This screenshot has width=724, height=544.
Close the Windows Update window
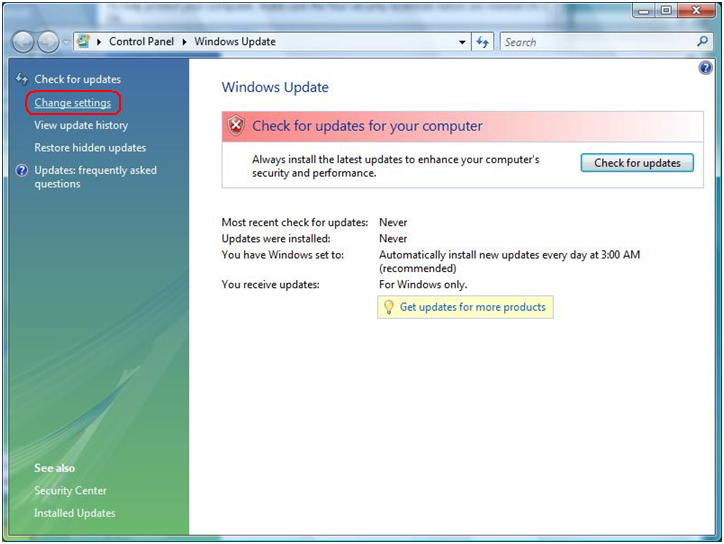[x=696, y=10]
